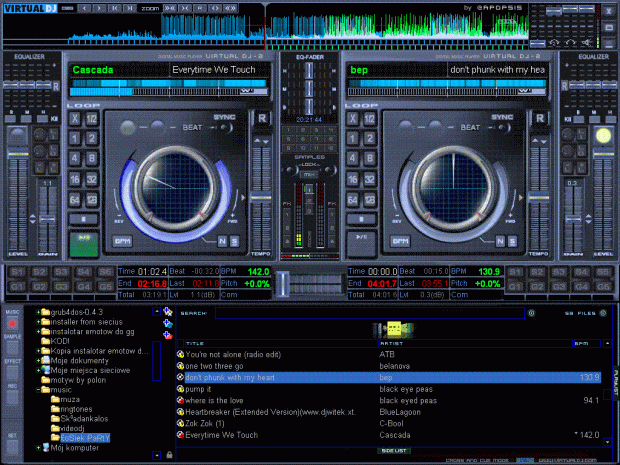Screen dimensions: 620x465
Task: Reset the left equalizer with R
Action: (x=56, y=86)
